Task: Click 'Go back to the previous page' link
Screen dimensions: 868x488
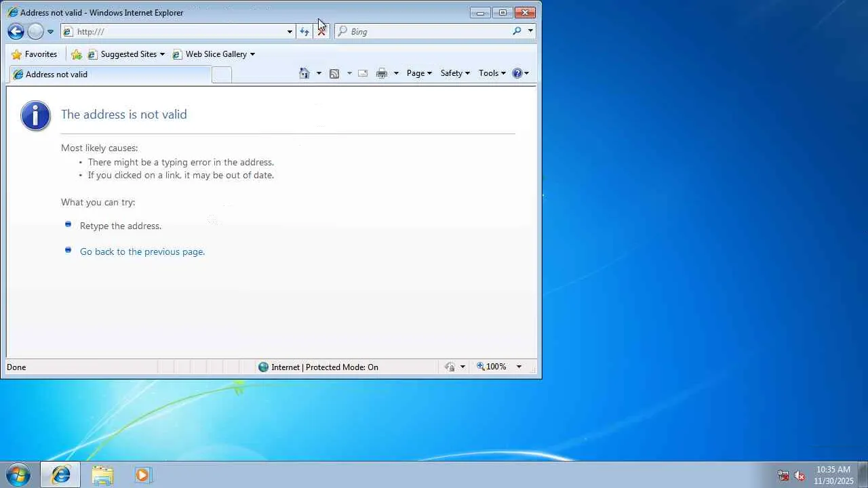Action: (142, 251)
